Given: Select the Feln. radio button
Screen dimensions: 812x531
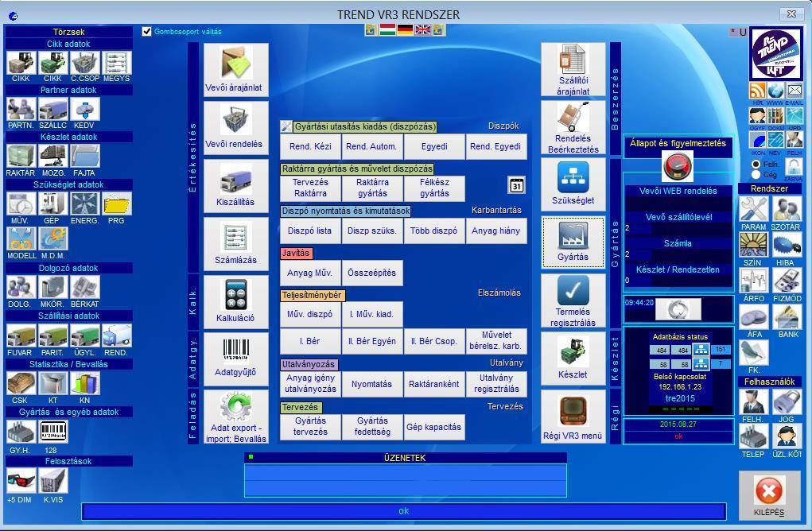Looking at the screenshot, I should [756, 164].
